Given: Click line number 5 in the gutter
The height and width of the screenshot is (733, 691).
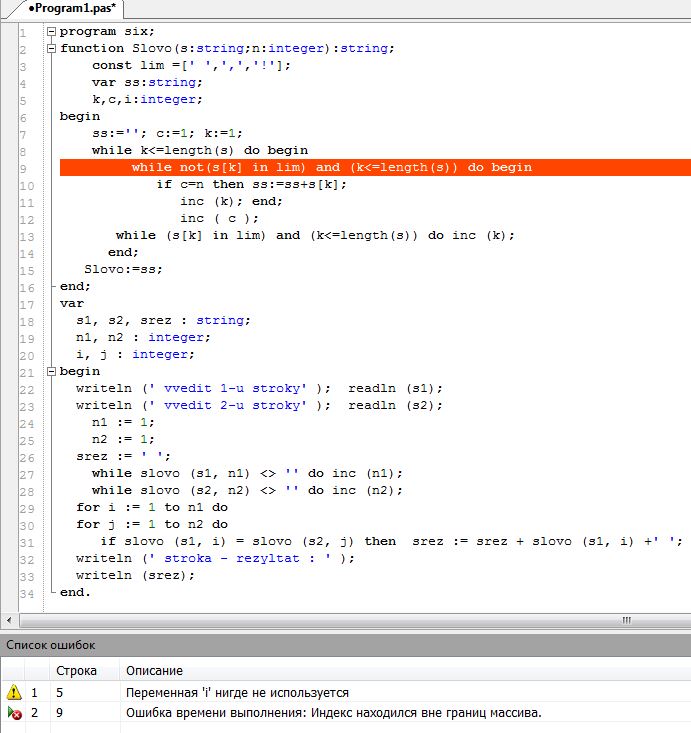Looking at the screenshot, I should point(22,99).
